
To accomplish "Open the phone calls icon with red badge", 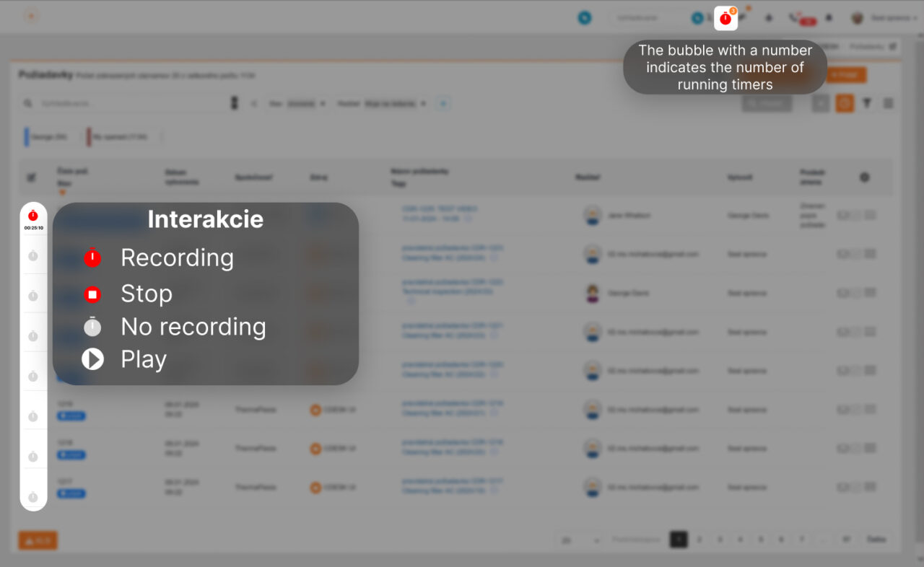I will click(796, 18).
